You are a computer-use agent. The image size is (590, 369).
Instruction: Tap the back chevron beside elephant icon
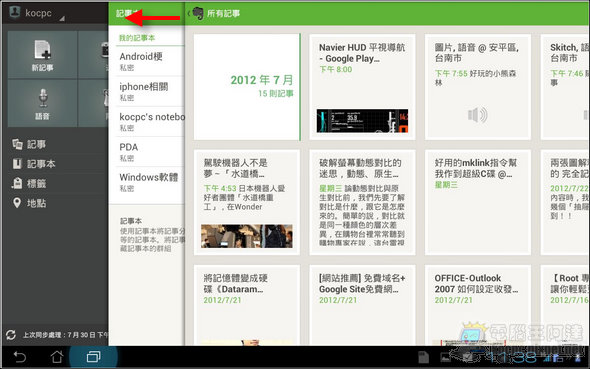coord(189,14)
